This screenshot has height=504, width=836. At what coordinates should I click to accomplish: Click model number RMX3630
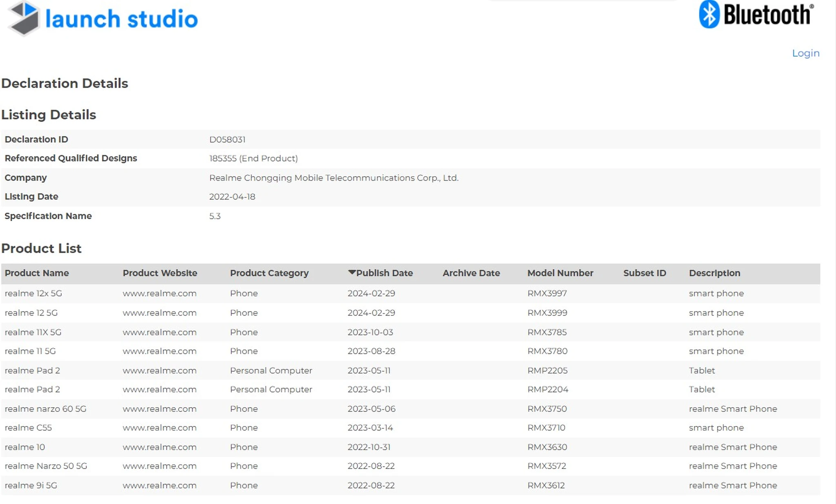coord(547,447)
